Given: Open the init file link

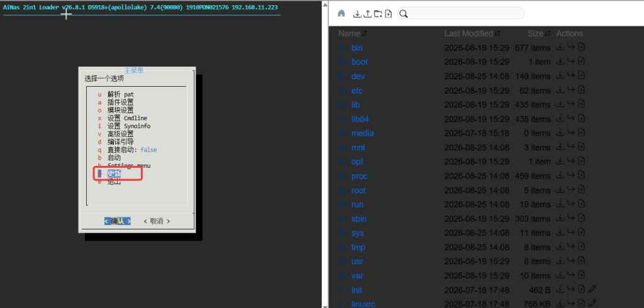Looking at the screenshot, I should 357,290.
